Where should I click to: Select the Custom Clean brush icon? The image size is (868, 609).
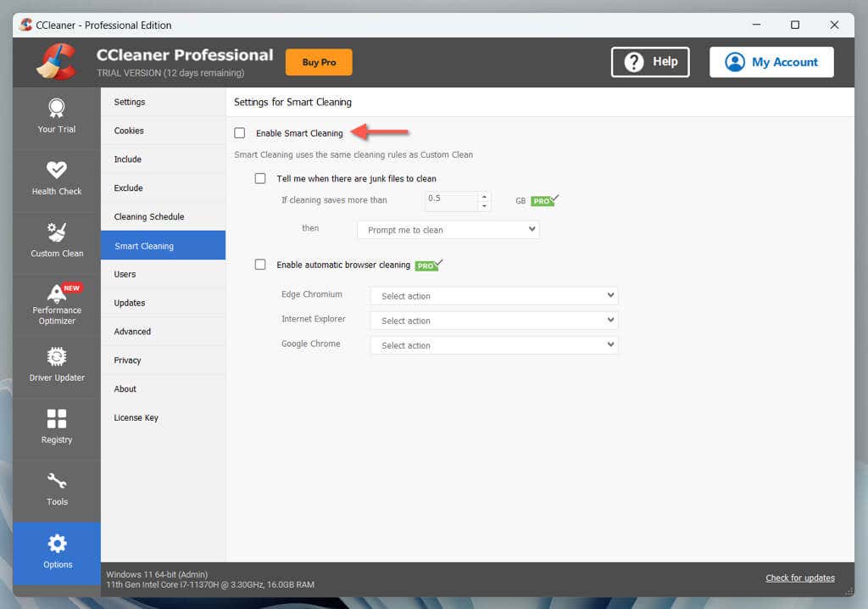[x=57, y=232]
